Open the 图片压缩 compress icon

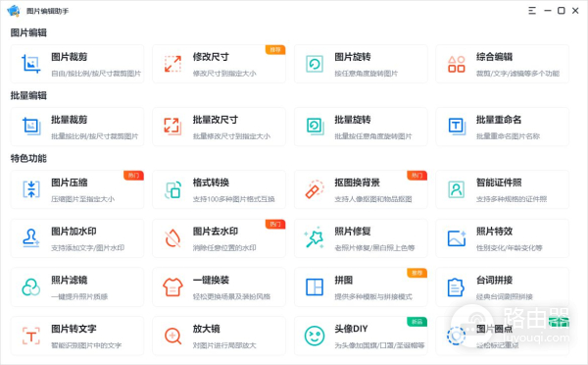31,189
